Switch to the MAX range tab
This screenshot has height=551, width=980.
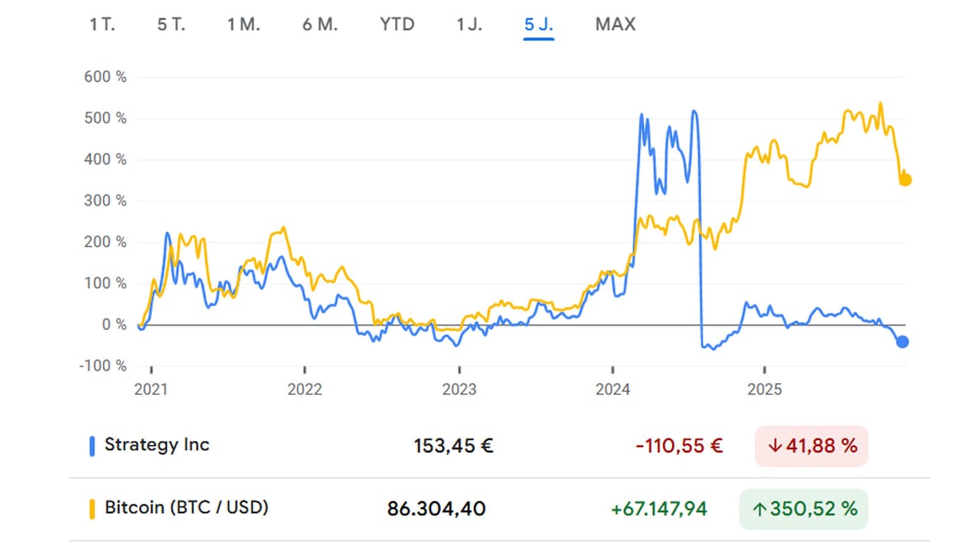coord(615,24)
